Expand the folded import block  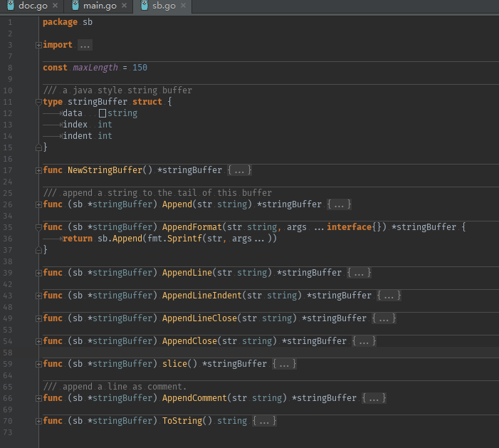pyautogui.click(x=38, y=45)
